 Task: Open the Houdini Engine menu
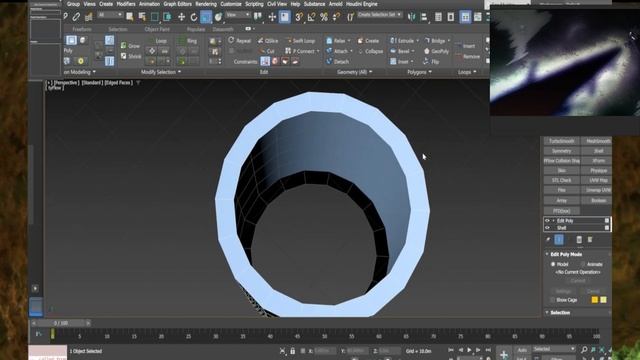point(362,4)
